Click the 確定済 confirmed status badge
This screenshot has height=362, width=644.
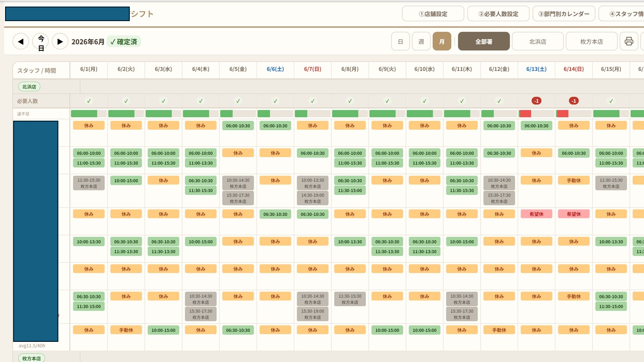[124, 42]
